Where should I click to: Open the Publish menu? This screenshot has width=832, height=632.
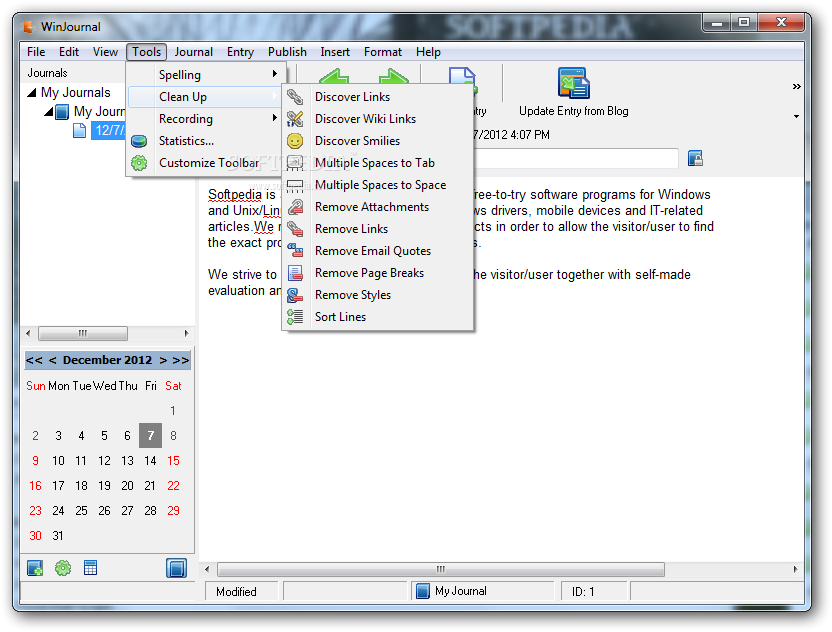(287, 52)
